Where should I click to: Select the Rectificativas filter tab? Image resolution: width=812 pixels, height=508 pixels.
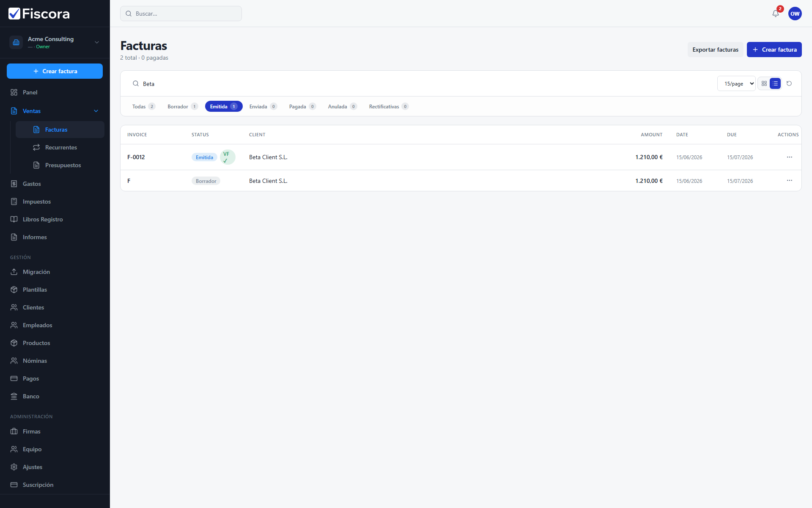389,106
